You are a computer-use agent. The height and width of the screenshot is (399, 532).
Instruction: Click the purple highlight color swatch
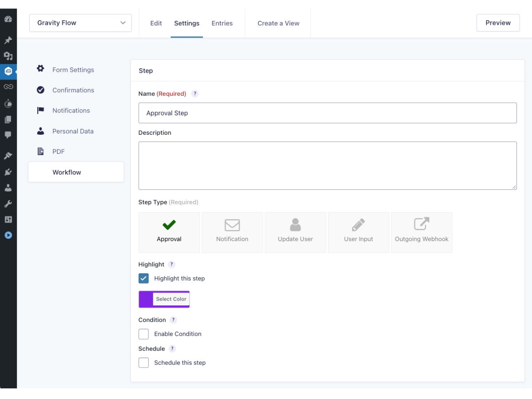tap(146, 299)
